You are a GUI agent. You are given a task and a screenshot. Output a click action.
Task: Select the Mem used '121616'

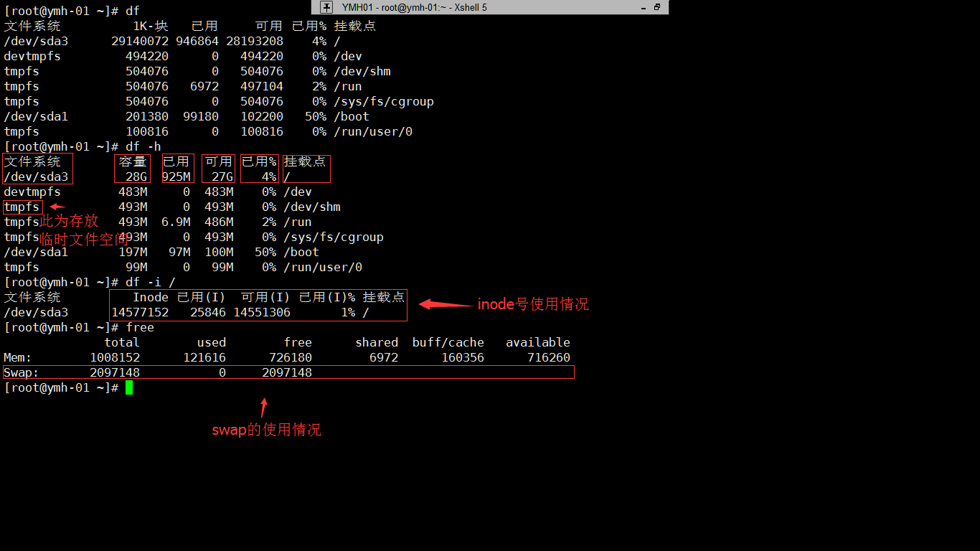pyautogui.click(x=204, y=357)
